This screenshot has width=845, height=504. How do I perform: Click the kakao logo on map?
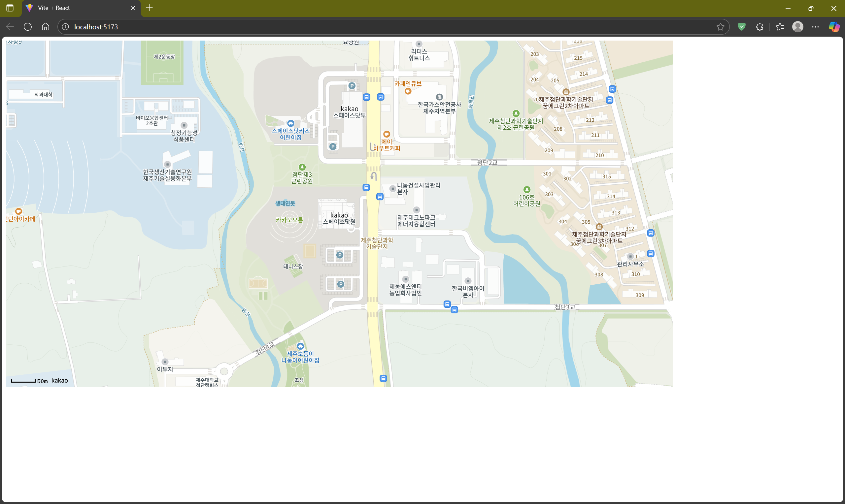click(59, 380)
